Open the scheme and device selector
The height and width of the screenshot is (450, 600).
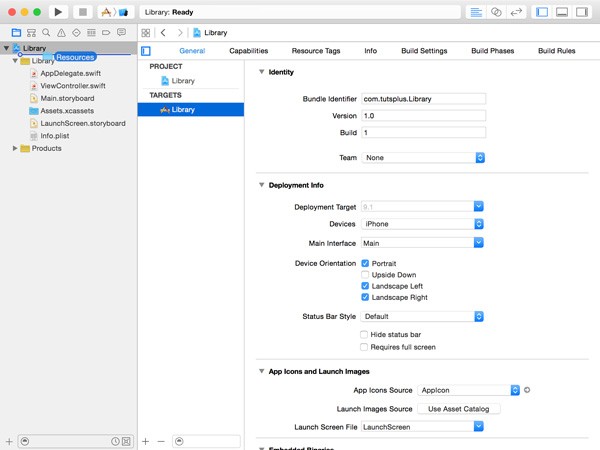115,12
